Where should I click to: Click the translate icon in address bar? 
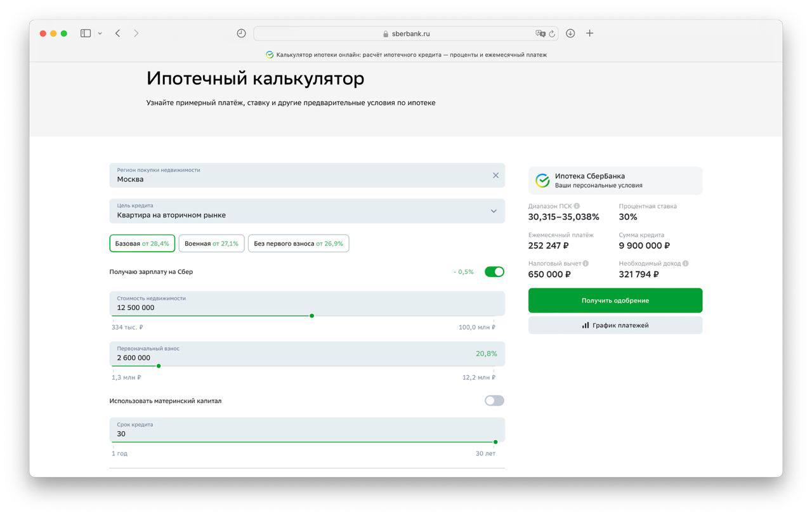(x=540, y=34)
